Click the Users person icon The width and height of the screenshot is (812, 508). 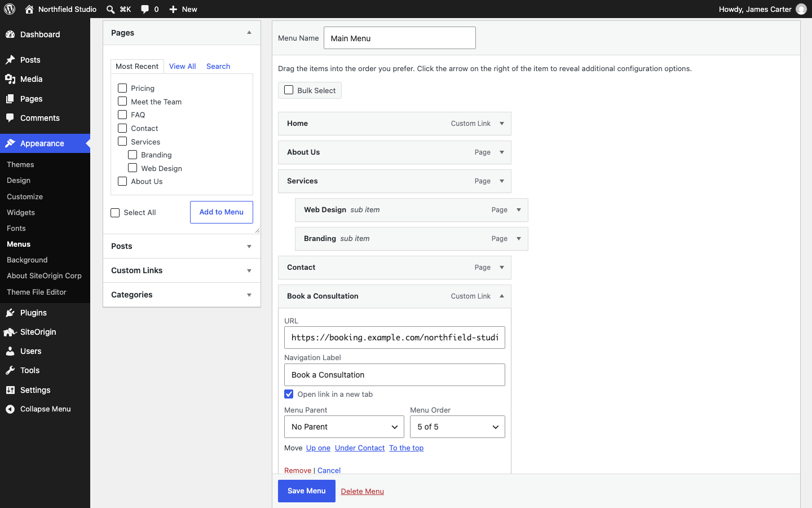(10, 351)
